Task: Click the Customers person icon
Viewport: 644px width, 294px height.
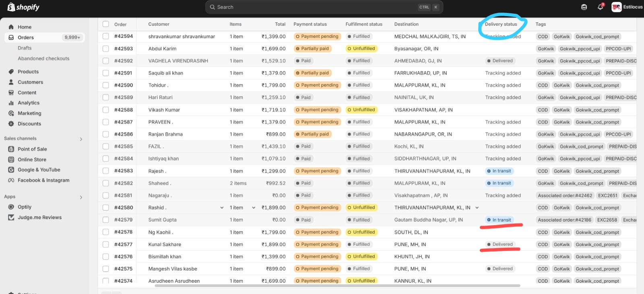Action: pos(11,82)
